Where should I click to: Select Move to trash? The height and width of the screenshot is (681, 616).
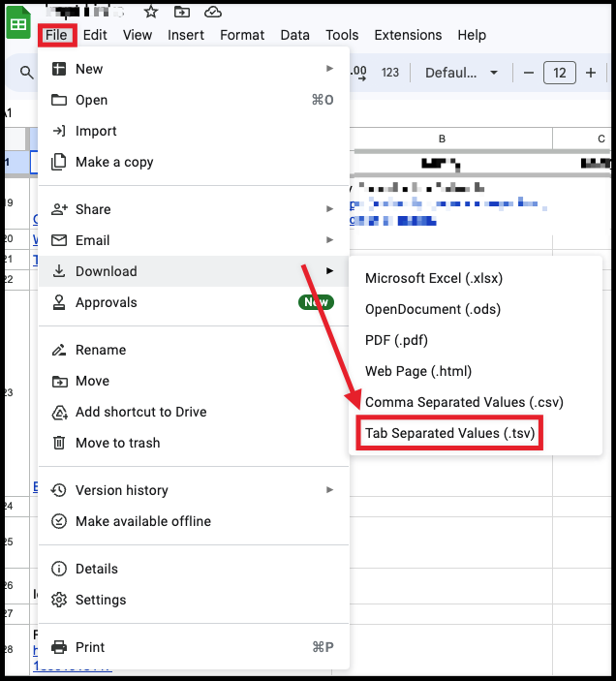point(194,443)
